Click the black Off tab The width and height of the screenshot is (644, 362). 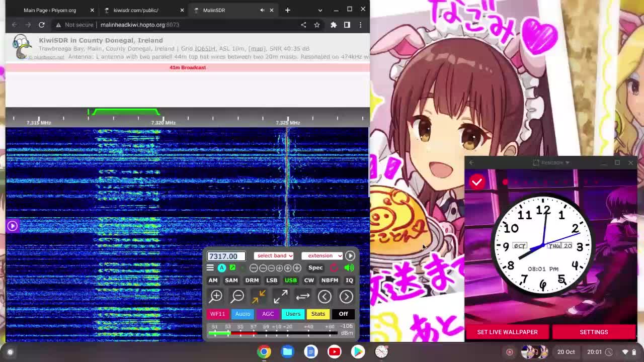tap(343, 314)
